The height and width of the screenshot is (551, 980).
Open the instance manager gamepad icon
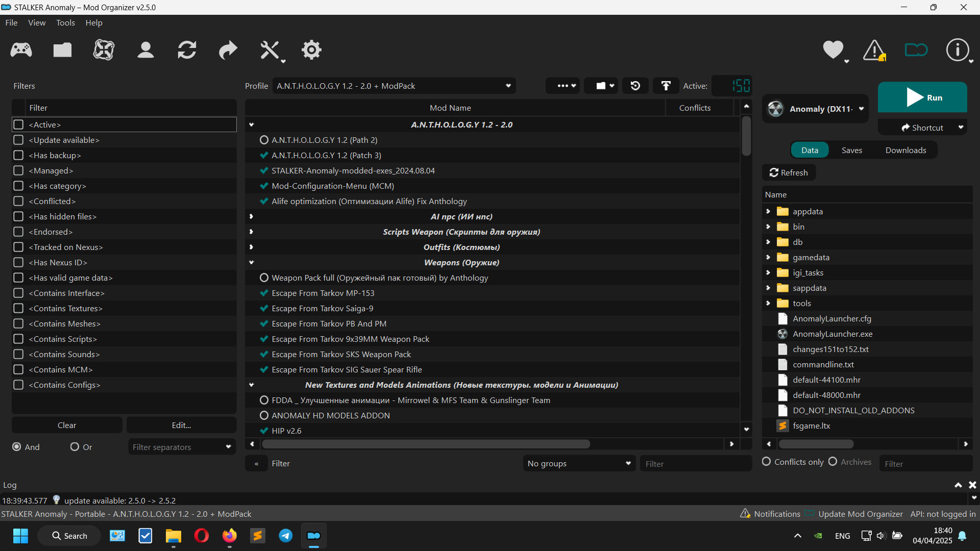[x=21, y=50]
